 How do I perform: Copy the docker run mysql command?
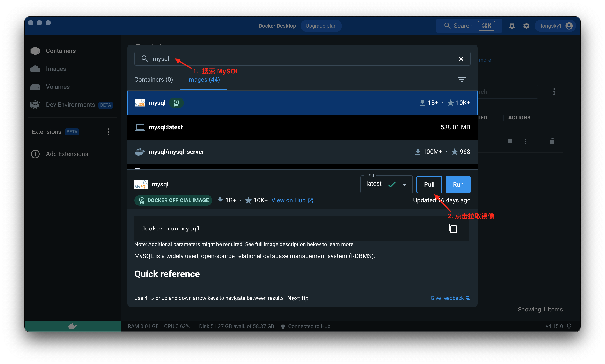click(453, 228)
